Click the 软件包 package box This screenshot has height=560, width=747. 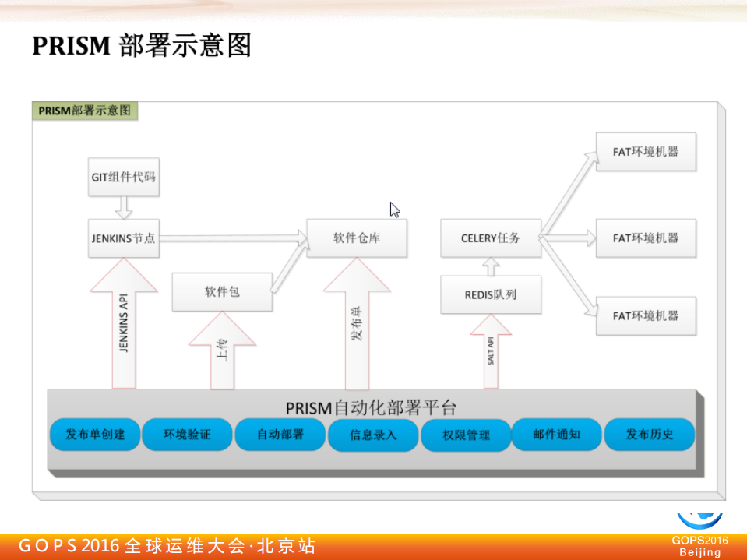(x=222, y=293)
